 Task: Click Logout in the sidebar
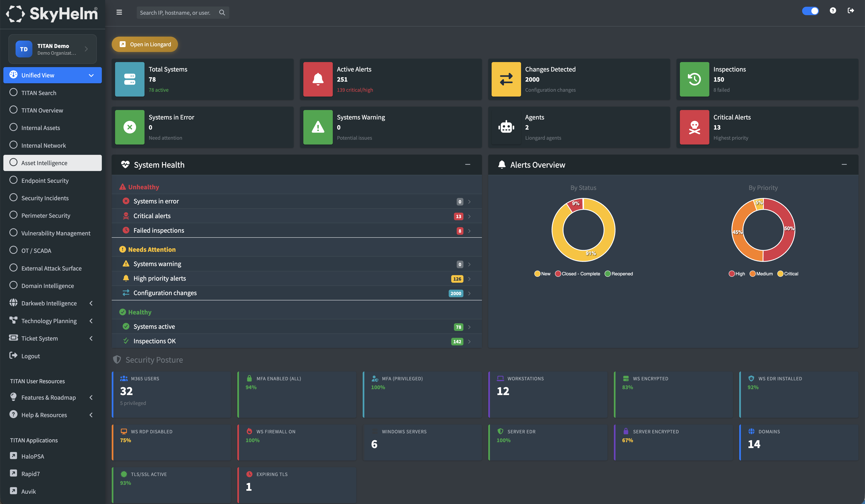pos(53,356)
